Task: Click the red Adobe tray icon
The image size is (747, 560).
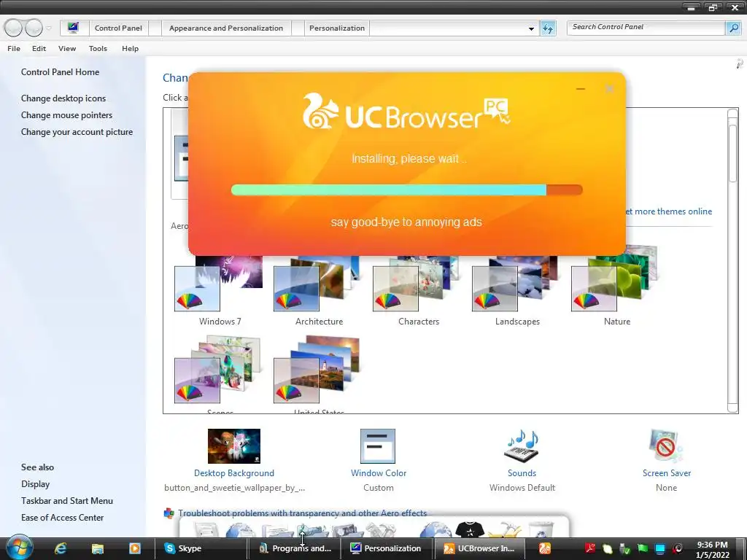Action: [590, 548]
